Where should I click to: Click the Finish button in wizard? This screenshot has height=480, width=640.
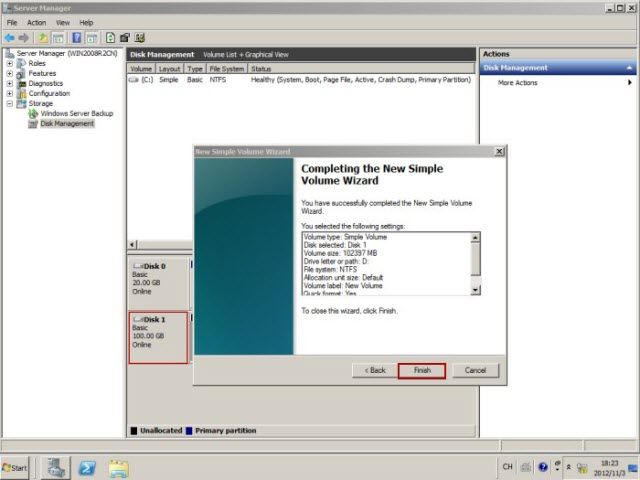click(x=422, y=371)
